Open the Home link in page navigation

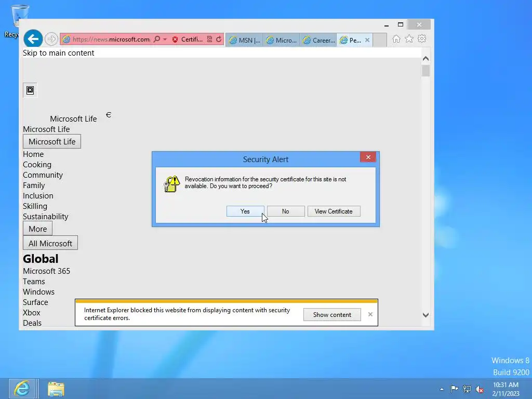(33, 154)
